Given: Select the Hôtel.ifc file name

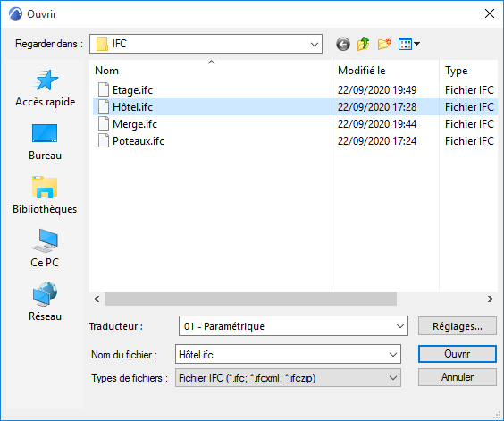Looking at the screenshot, I should pyautogui.click(x=132, y=107).
